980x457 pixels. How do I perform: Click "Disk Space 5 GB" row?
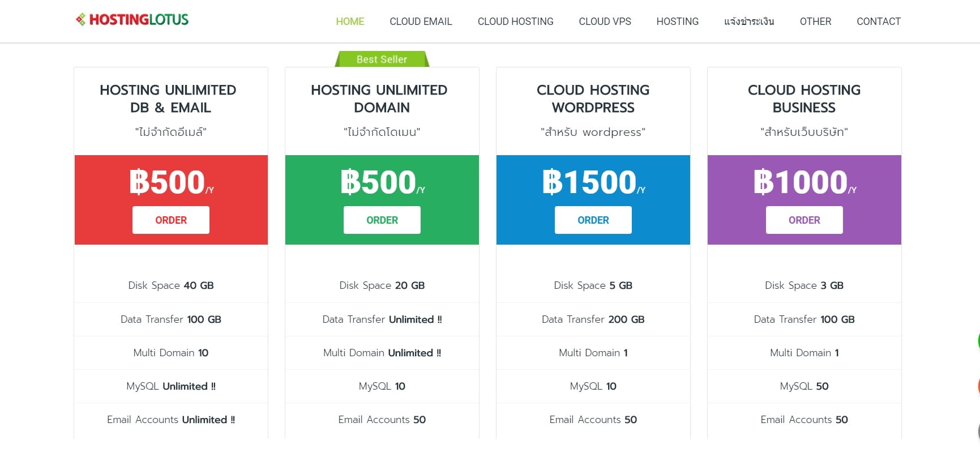(593, 285)
